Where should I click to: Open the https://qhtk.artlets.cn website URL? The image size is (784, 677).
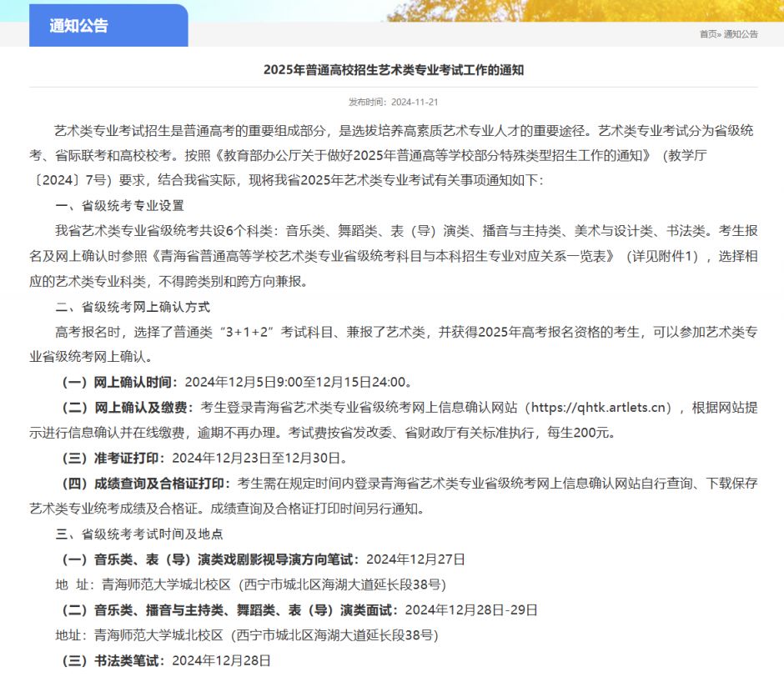point(601,408)
